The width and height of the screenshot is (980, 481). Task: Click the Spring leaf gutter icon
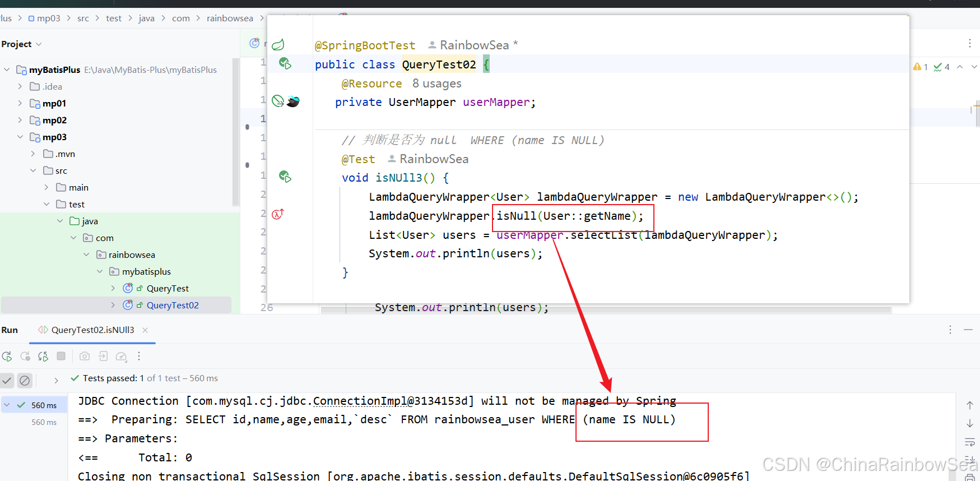[278, 44]
